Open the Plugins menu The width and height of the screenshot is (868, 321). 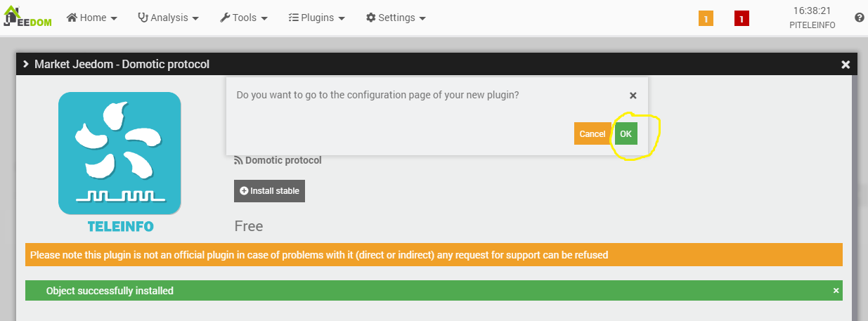click(x=317, y=18)
